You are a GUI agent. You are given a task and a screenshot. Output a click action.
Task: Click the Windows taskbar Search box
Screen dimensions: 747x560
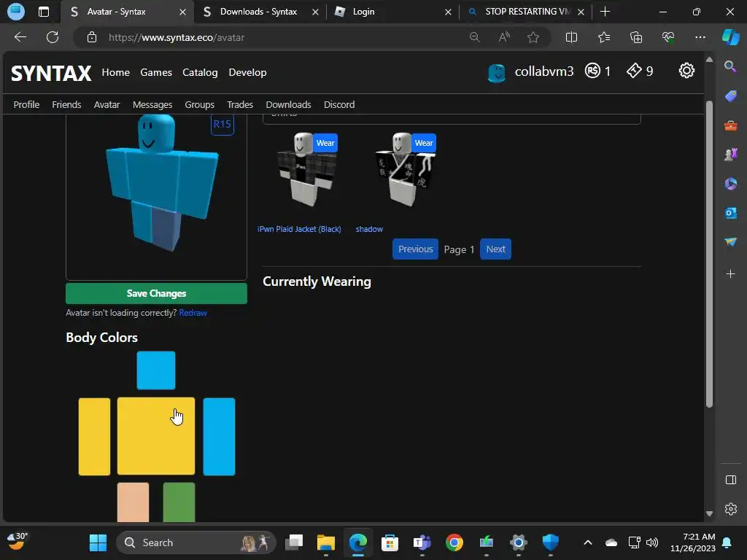tap(196, 542)
